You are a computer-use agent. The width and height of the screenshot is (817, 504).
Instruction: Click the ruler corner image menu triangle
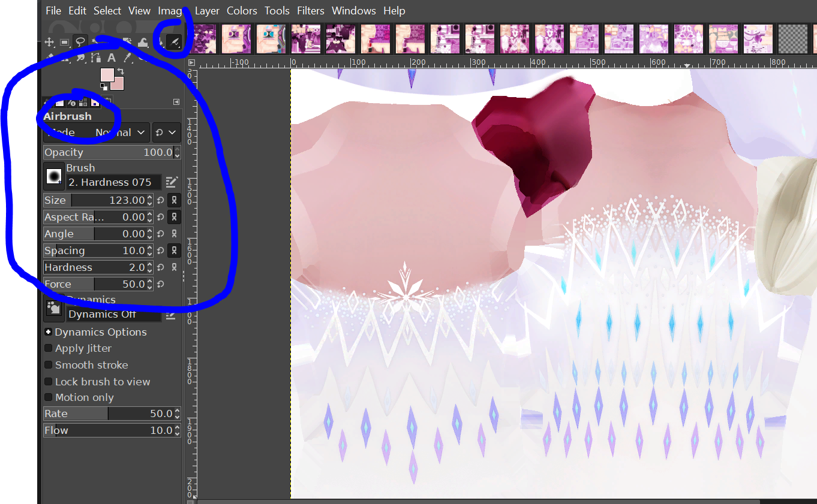coord(191,62)
